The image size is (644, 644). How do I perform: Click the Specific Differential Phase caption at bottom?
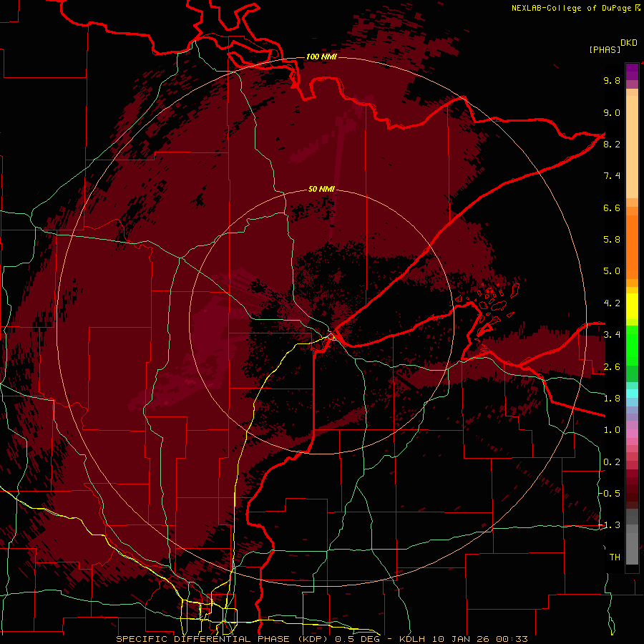[321, 639]
